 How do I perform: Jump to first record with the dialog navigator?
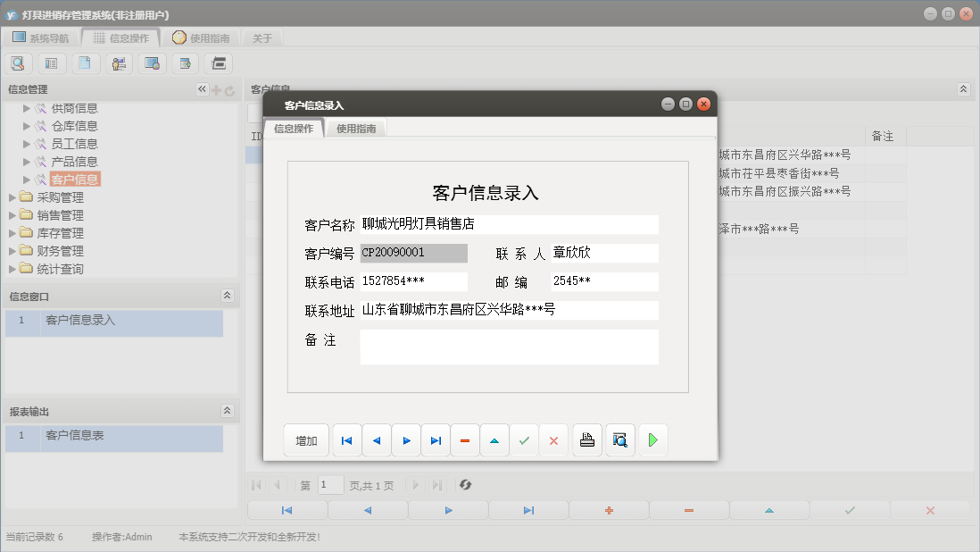[346, 439]
